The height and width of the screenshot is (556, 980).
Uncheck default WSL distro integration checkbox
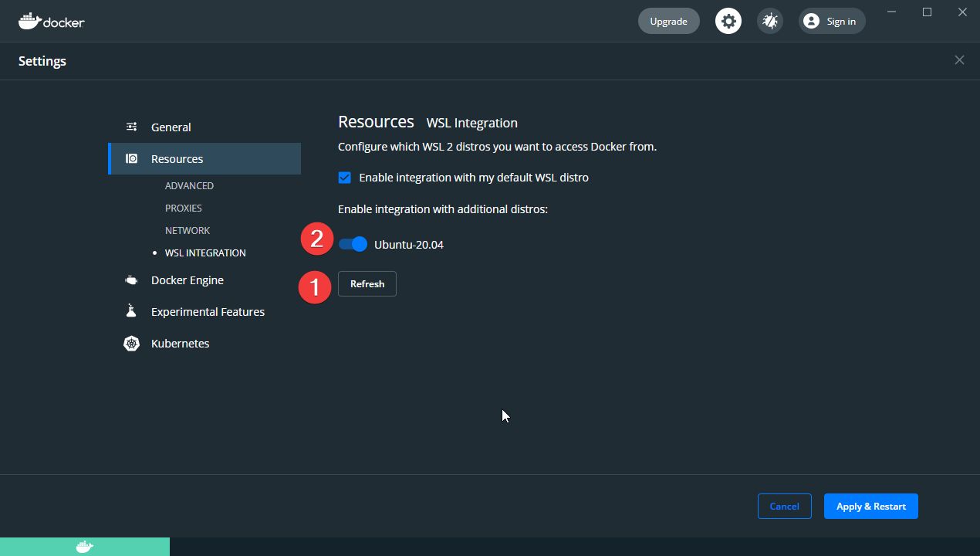click(345, 178)
